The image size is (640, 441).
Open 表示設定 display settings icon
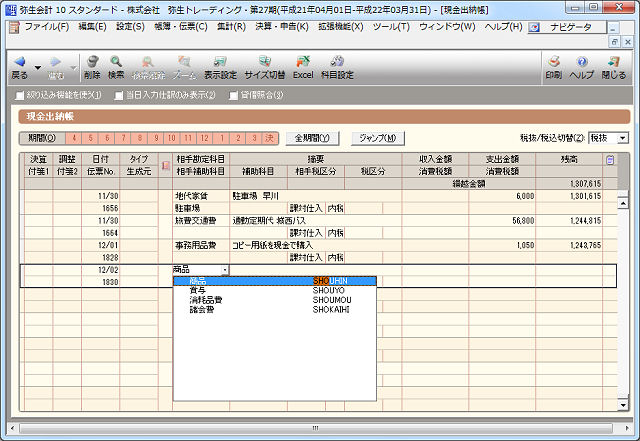click(x=220, y=61)
